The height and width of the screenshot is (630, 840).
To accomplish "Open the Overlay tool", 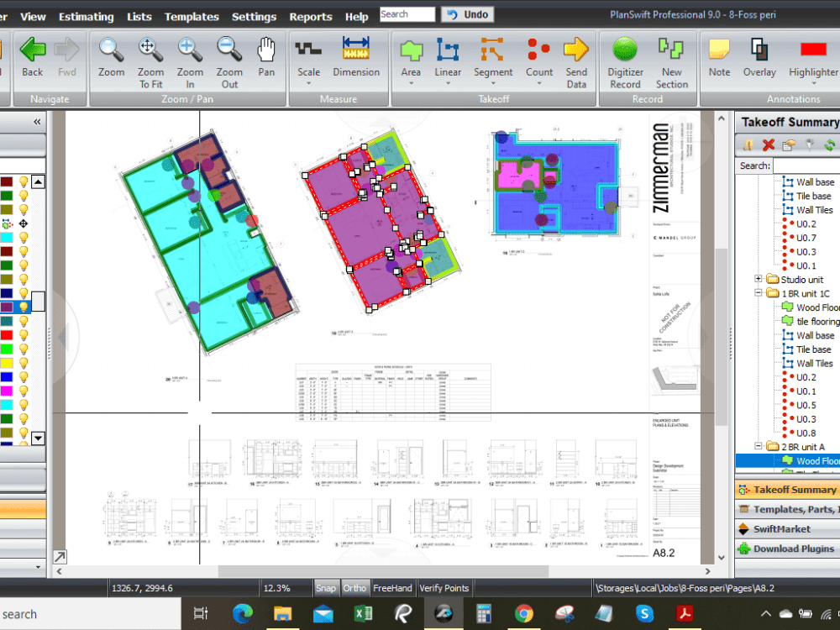I will 759,58.
